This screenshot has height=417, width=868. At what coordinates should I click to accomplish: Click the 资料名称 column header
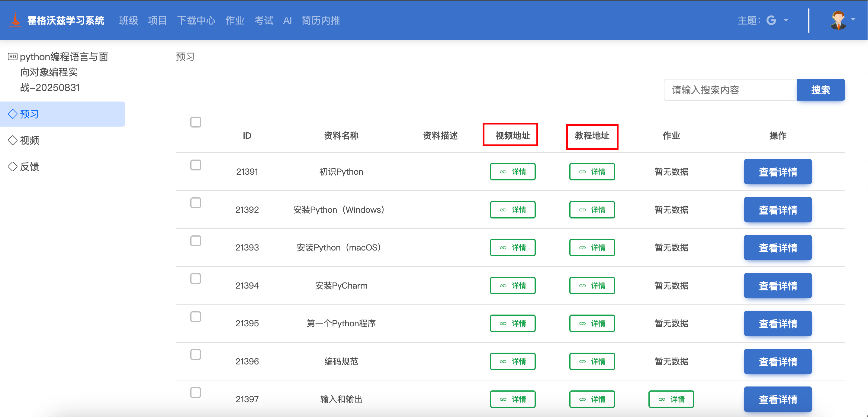(341, 135)
